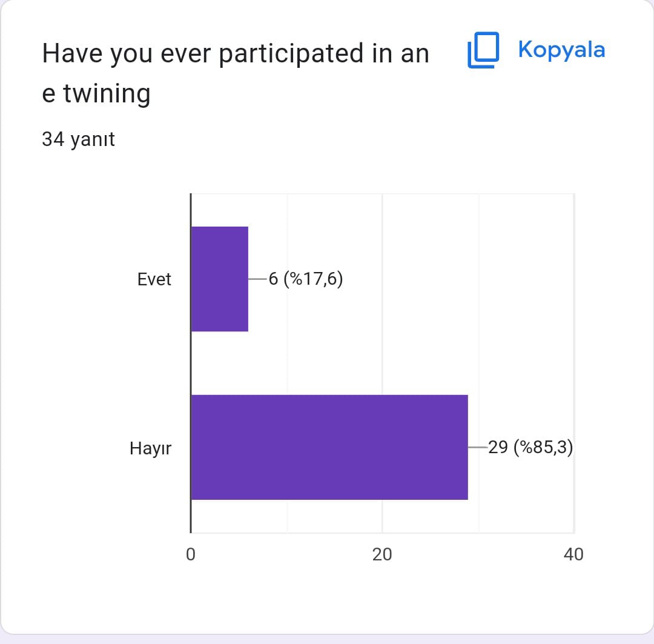This screenshot has height=644, width=654.
Task: Click the 40 value on horizontal axis
Action: tap(573, 554)
